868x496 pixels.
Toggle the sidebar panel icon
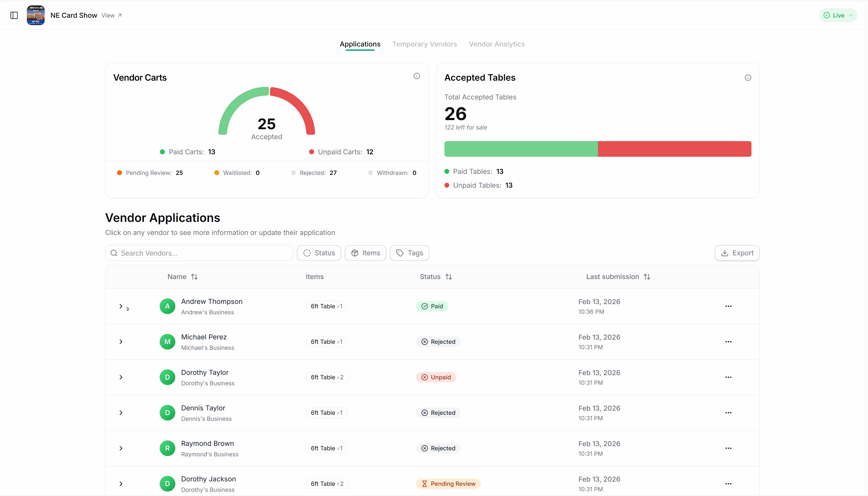pos(14,15)
